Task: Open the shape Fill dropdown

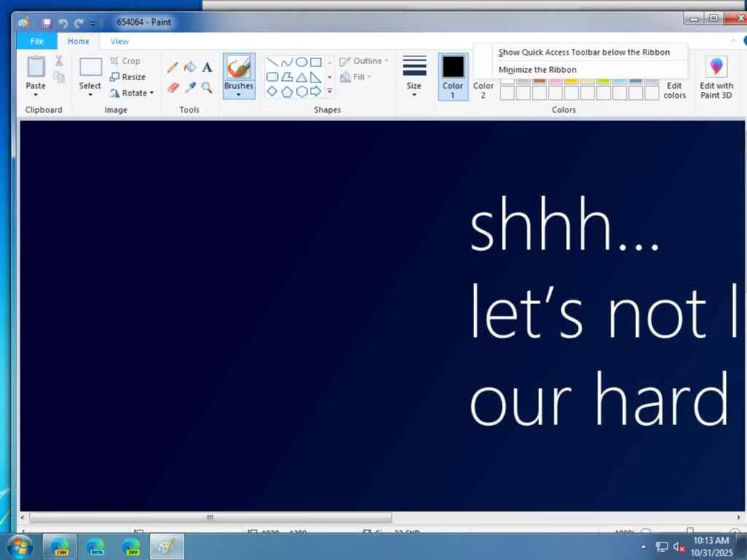Action: pos(356,77)
